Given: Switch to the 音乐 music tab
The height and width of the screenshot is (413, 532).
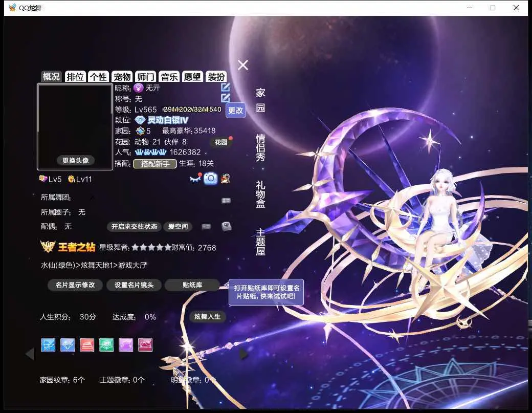Looking at the screenshot, I should [x=169, y=77].
